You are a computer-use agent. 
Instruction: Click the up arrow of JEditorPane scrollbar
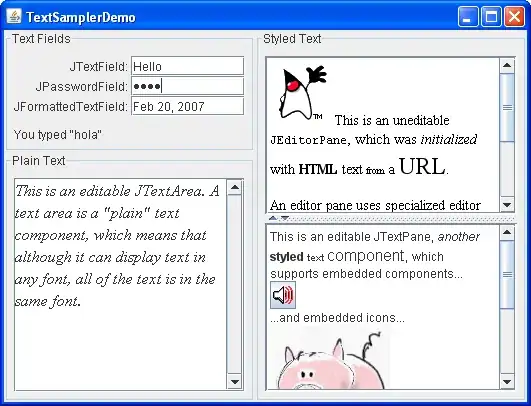click(507, 65)
